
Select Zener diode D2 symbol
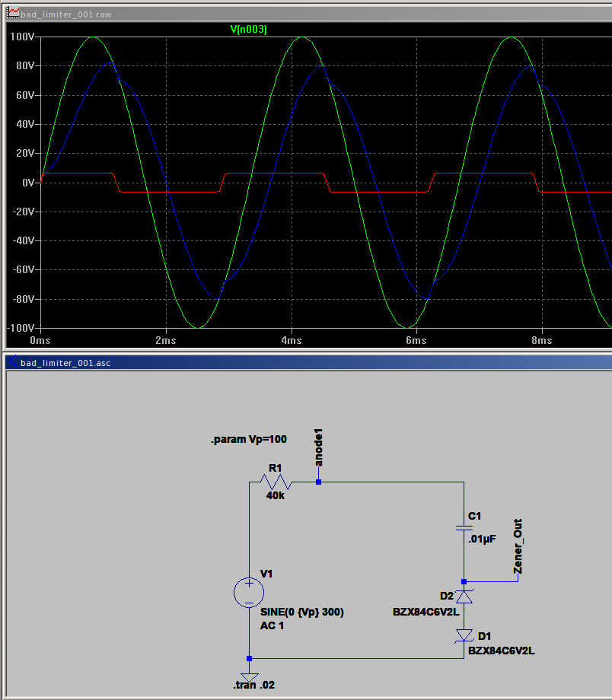[464, 597]
